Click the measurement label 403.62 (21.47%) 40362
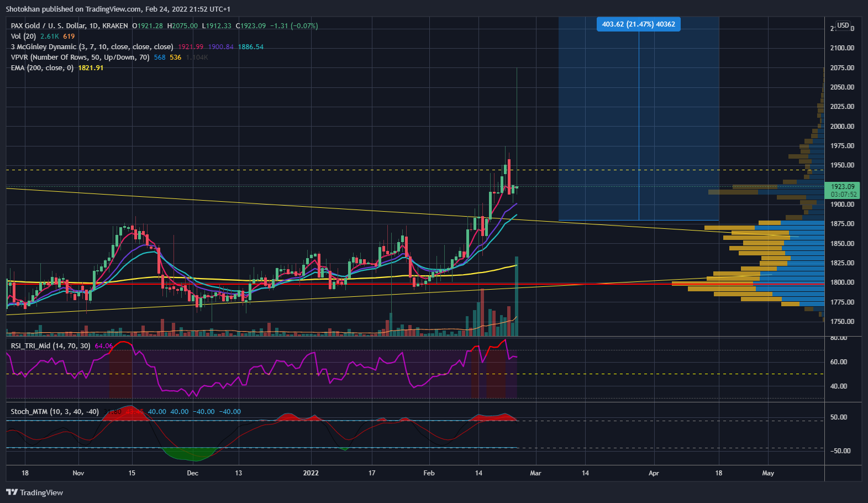 click(639, 24)
